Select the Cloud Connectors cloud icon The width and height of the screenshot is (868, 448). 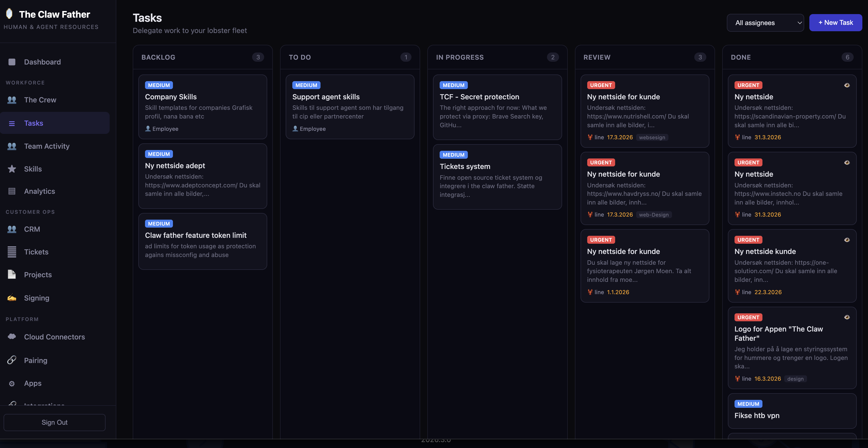pyautogui.click(x=12, y=337)
